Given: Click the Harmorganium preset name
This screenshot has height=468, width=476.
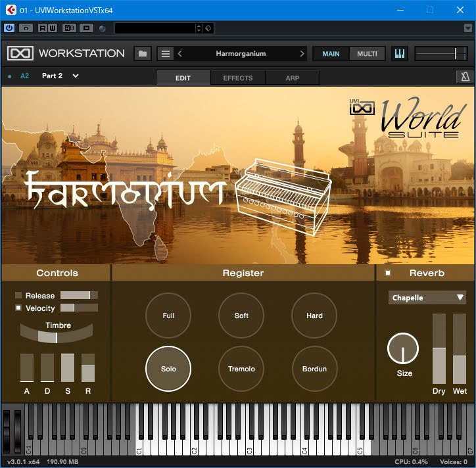Looking at the screenshot, I should click(241, 54).
